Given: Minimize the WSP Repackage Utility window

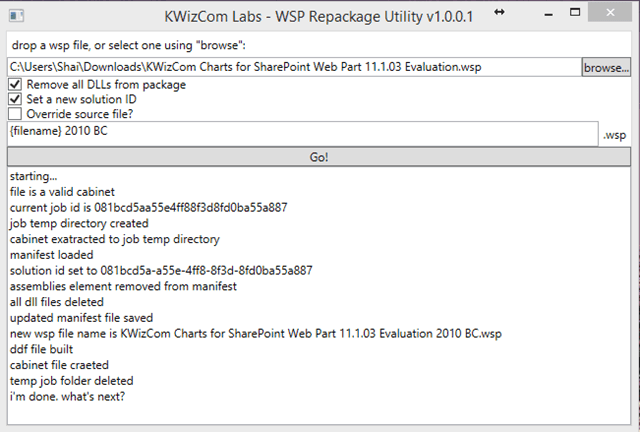Looking at the screenshot, I should click(x=549, y=15).
